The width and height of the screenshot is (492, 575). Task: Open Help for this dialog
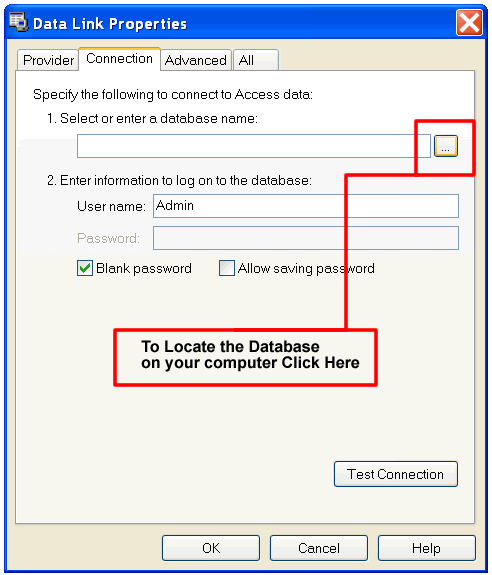point(426,548)
